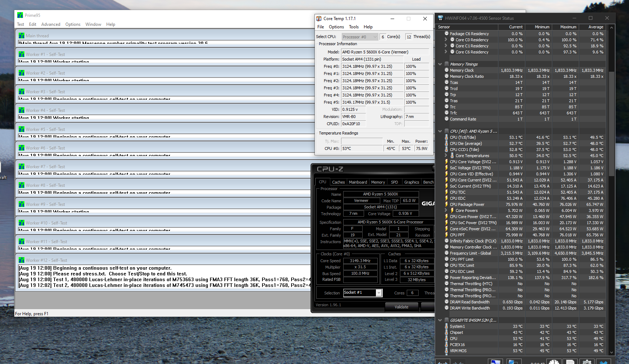The image size is (629, 364).
Task: Click circle icon beside DRAM Read Bandwidth
Action: (x=447, y=302)
